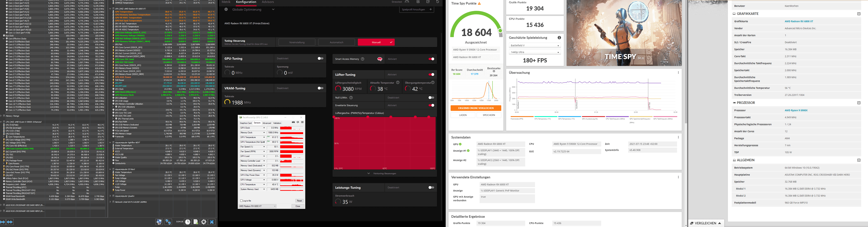Open the Battlefield V game dropdown

pos(535,45)
